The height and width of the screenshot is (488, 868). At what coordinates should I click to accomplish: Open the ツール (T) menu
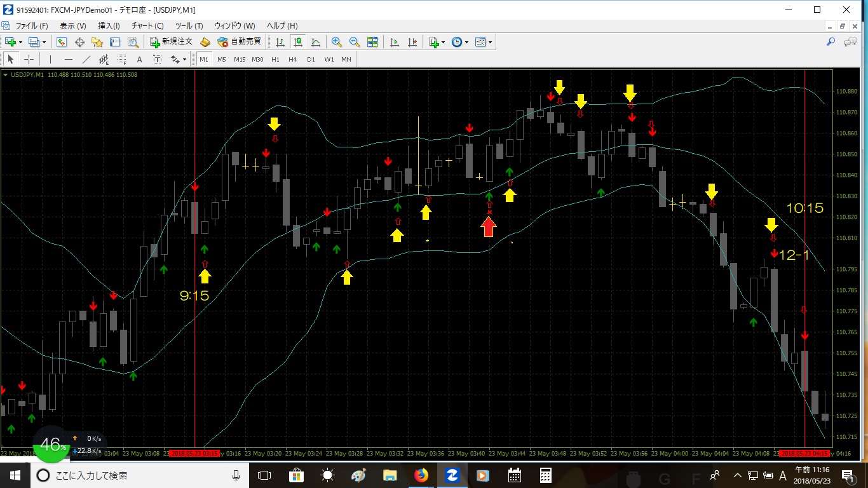point(189,26)
